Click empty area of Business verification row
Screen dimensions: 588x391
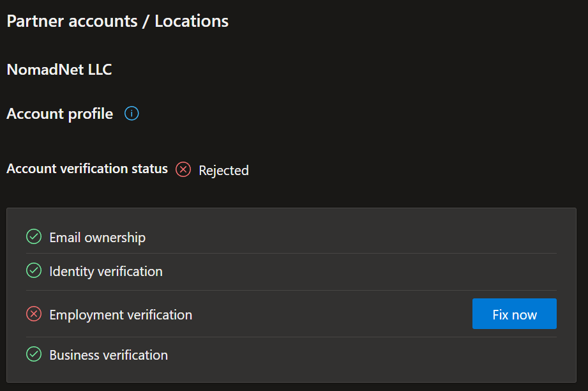pyautogui.click(x=360, y=355)
